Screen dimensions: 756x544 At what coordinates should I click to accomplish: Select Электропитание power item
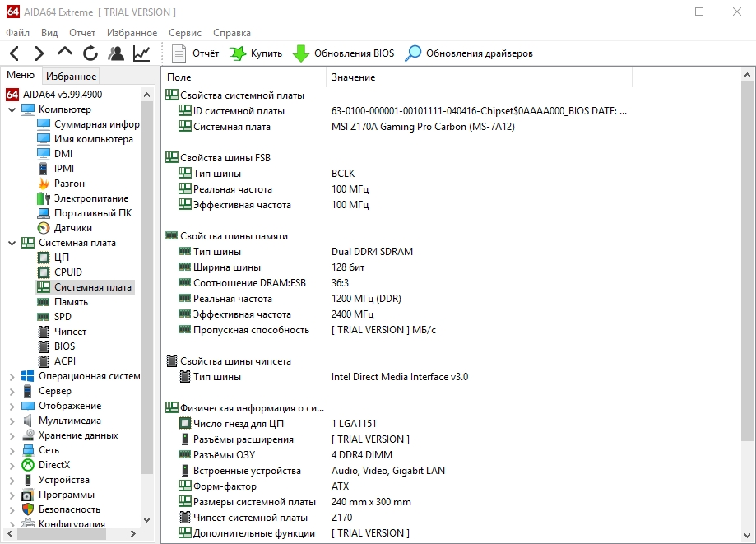83,198
